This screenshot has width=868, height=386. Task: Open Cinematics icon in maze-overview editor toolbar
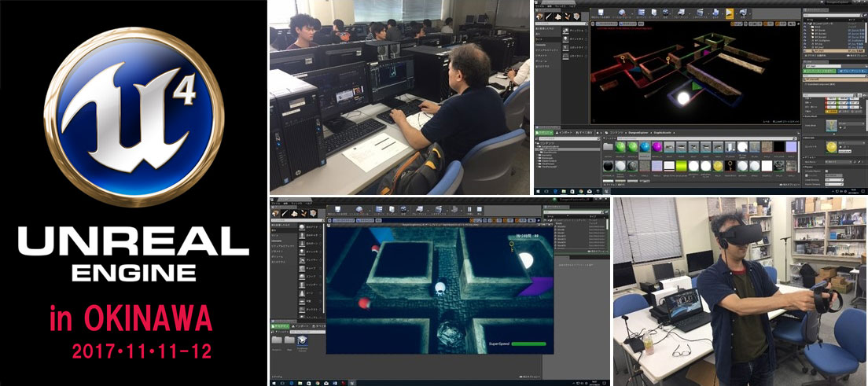click(x=700, y=13)
